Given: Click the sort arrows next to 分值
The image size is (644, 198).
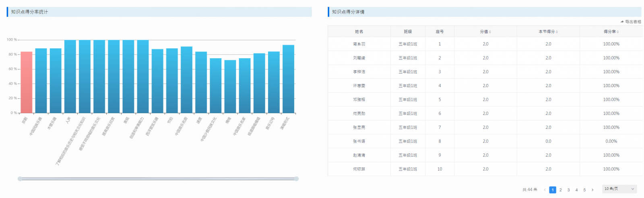Looking at the screenshot, I should [490, 32].
